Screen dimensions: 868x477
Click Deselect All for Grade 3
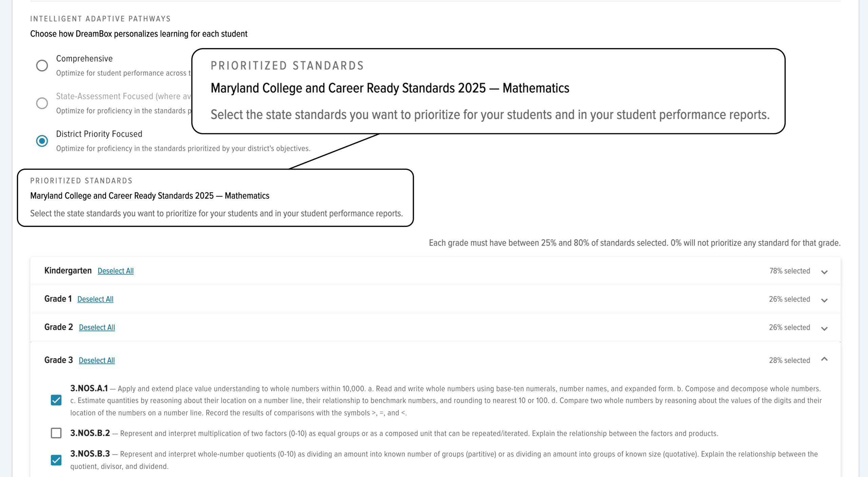point(97,360)
